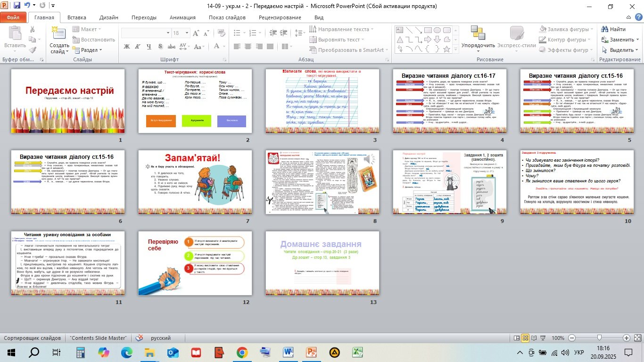Click the zoom slider handle
Screen dimensions: 644x362
coord(599,338)
